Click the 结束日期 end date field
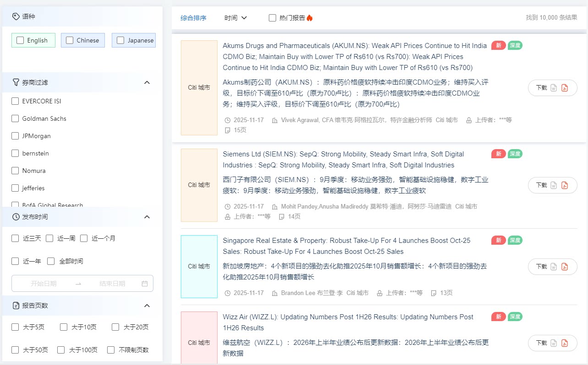Image resolution: width=588 pixels, height=365 pixels. (112, 284)
